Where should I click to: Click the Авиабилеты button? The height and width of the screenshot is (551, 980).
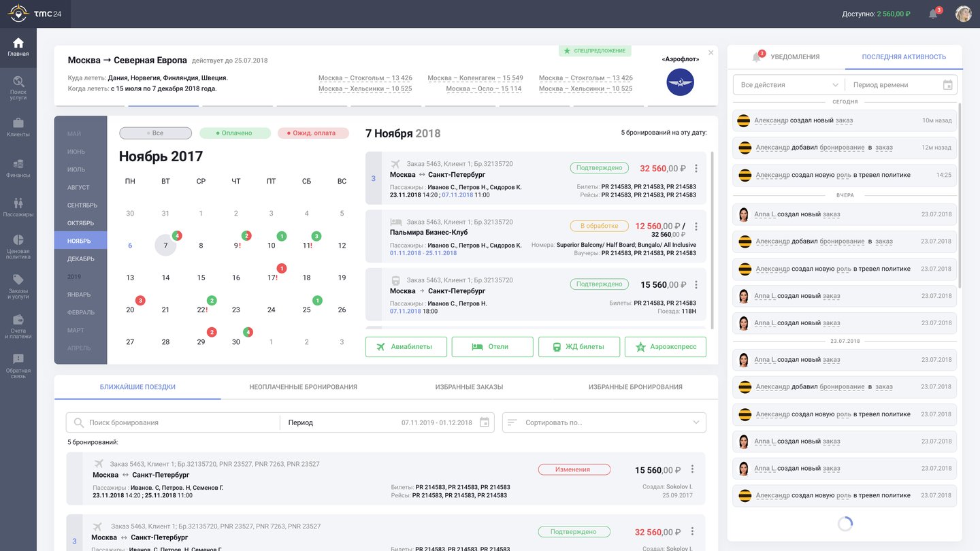[406, 347]
